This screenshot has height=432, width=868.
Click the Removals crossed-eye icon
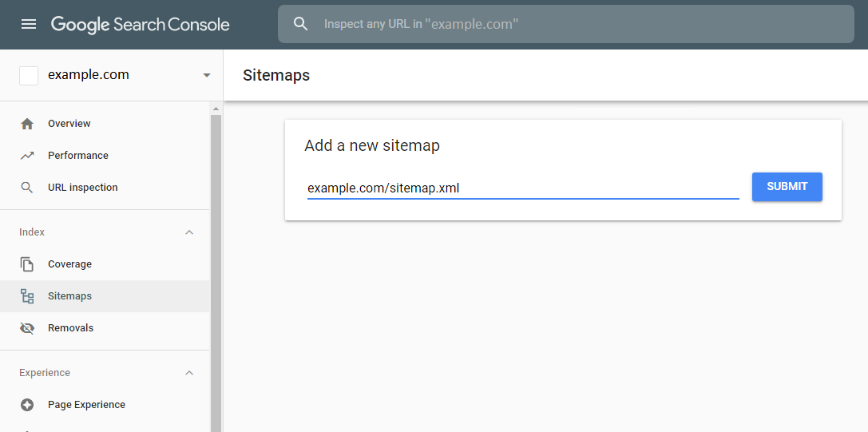26,328
